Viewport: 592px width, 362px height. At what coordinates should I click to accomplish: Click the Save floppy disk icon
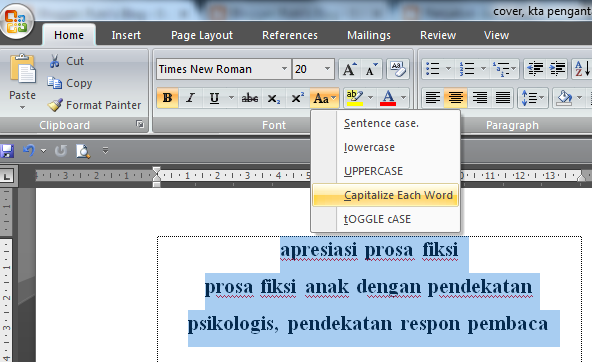coord(7,151)
